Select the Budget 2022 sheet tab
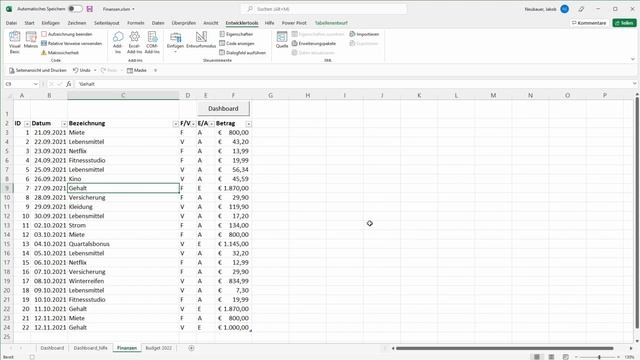Viewport: 640px width, 360px height. tap(159, 348)
